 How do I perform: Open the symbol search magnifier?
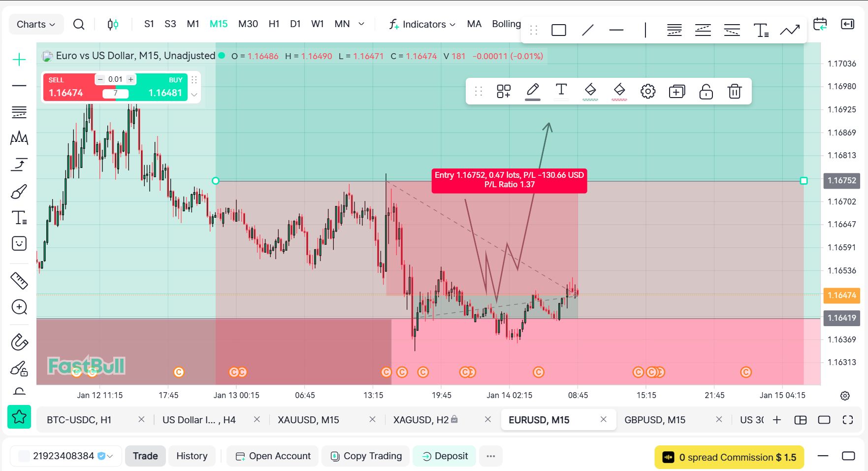pyautogui.click(x=79, y=24)
